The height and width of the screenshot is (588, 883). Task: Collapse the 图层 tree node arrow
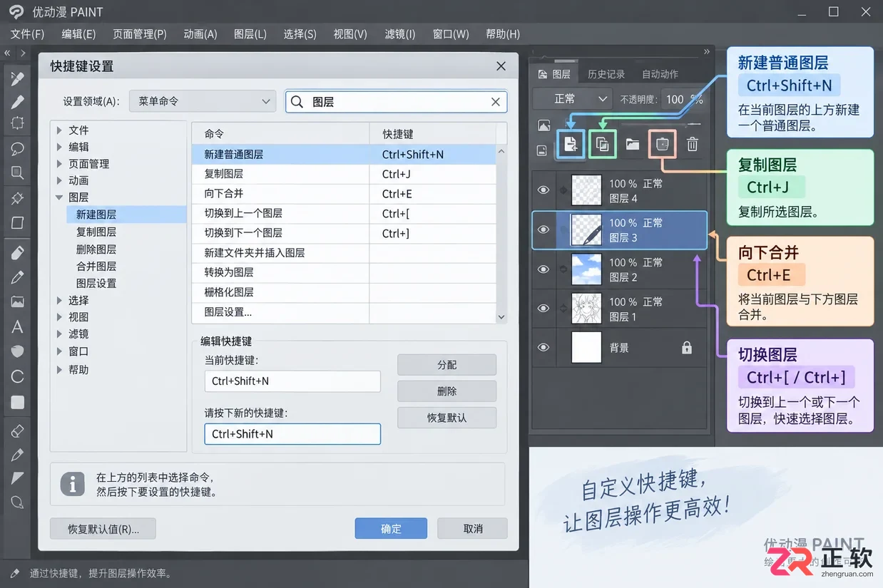(x=59, y=197)
